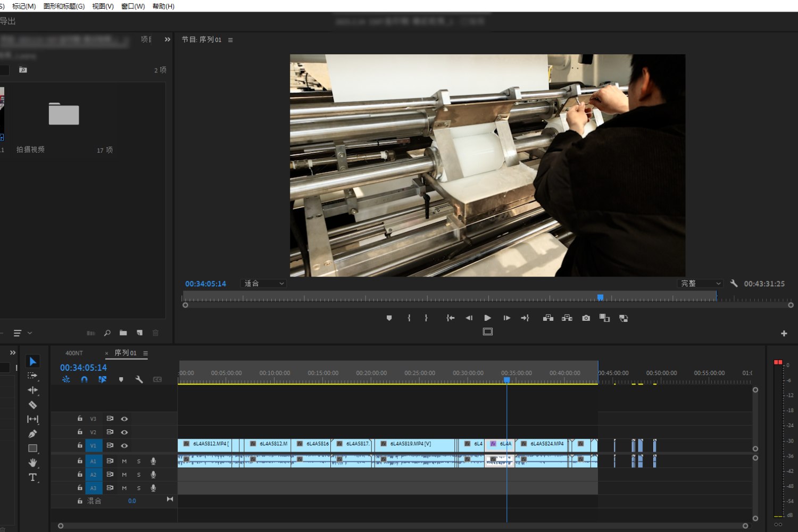
Task: Toggle V1 track output eye icon
Action: [x=124, y=446]
